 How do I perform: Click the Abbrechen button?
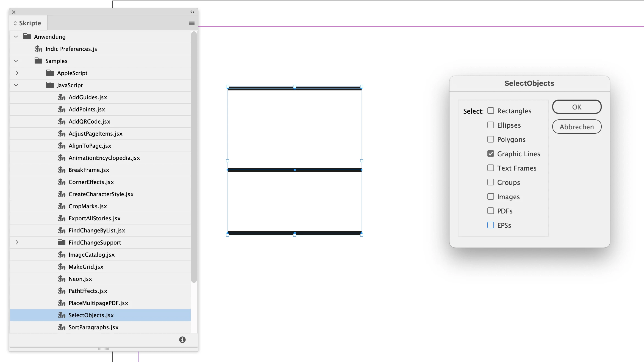tap(576, 127)
